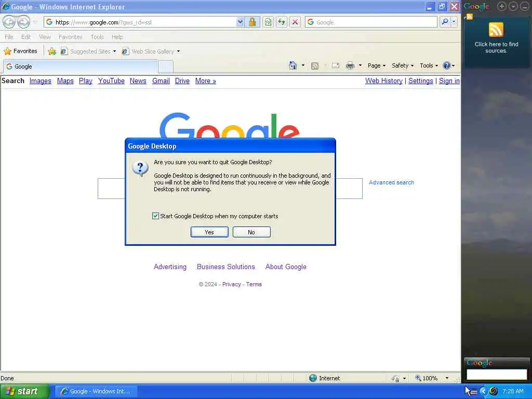Open the search provider dropdown arrow
Viewport: 532px width, 399px height.
[454, 22]
